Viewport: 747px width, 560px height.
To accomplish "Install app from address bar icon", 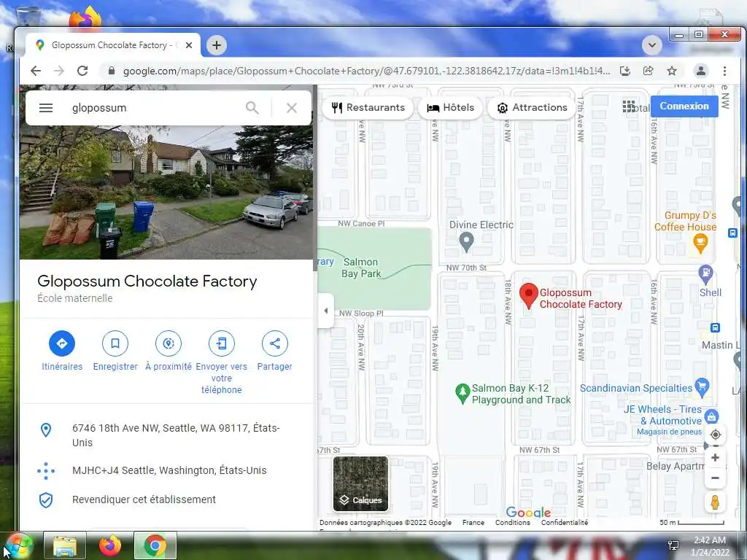I will [x=625, y=71].
